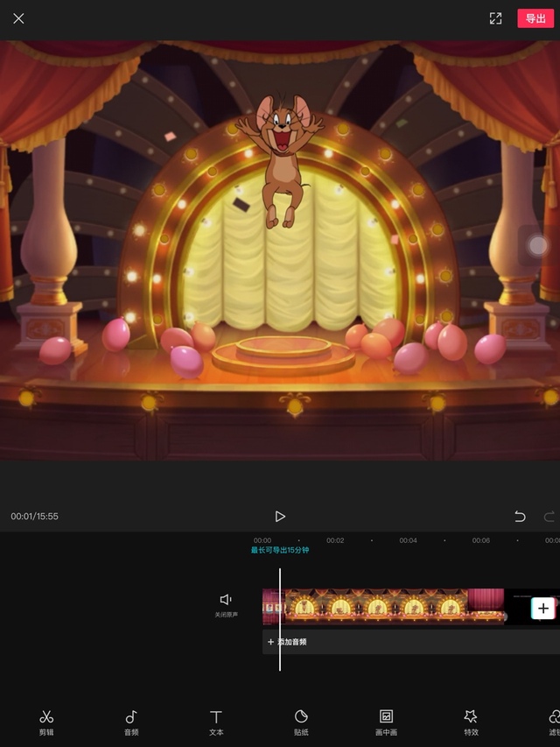Open the 贴纸 sticker panel
560x747 pixels.
tap(301, 722)
